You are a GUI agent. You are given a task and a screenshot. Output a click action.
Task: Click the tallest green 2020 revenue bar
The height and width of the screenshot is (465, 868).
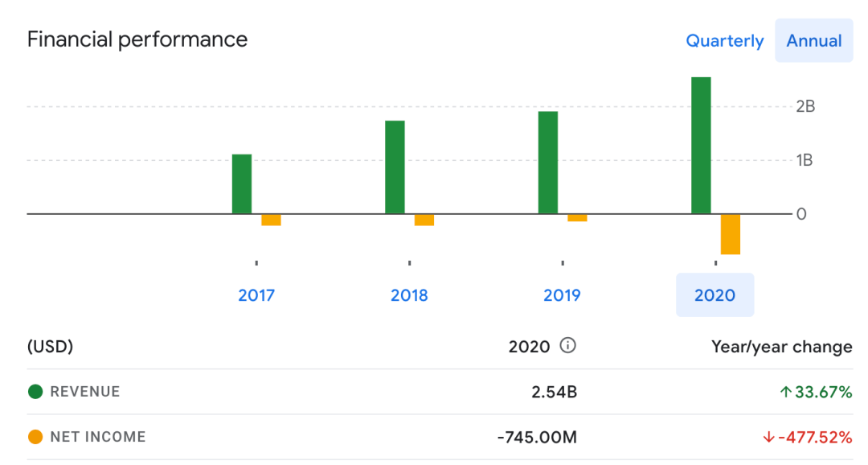click(701, 146)
